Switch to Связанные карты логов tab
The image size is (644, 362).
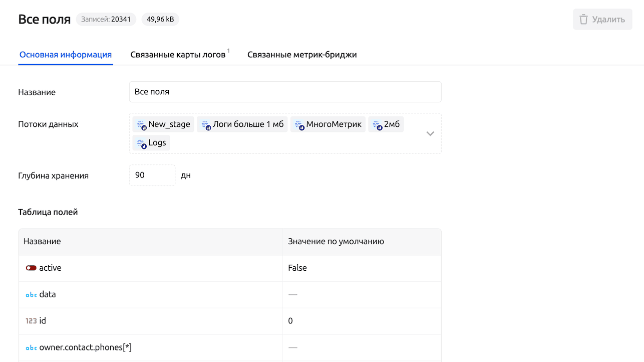(x=178, y=55)
